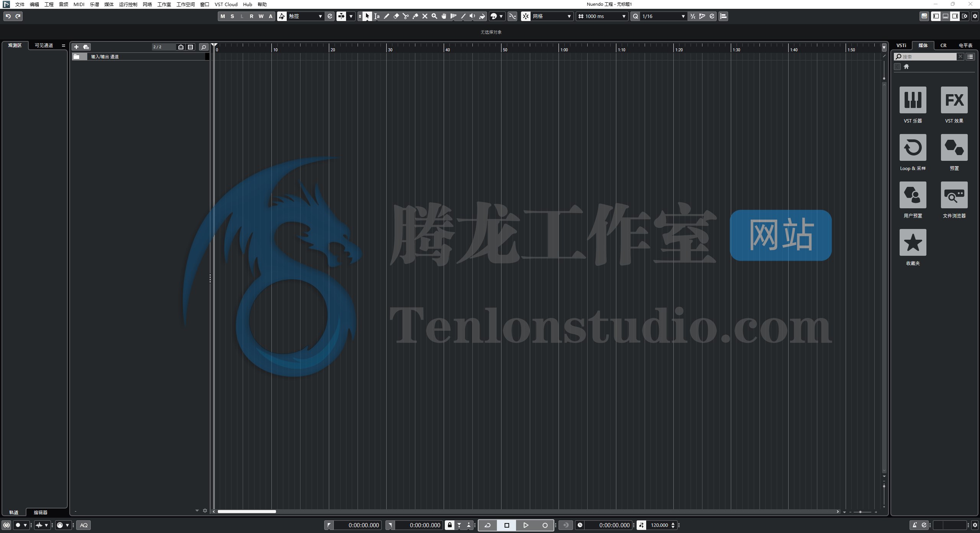Toggle Solo (S) state button

pos(232,16)
